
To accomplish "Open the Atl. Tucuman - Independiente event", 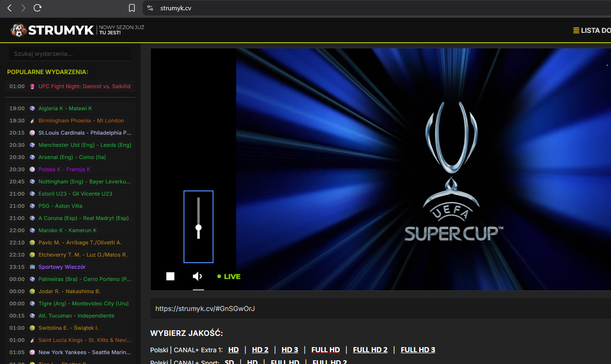I will 70,316.
